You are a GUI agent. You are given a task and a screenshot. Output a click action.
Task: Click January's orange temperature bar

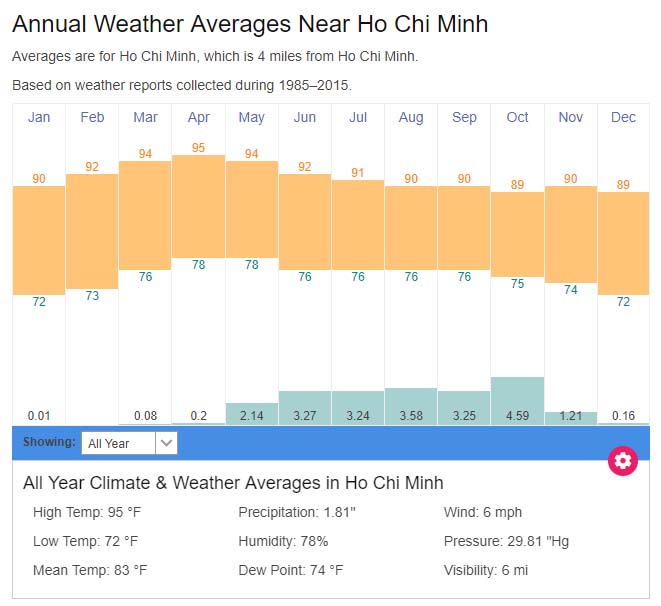tap(39, 240)
